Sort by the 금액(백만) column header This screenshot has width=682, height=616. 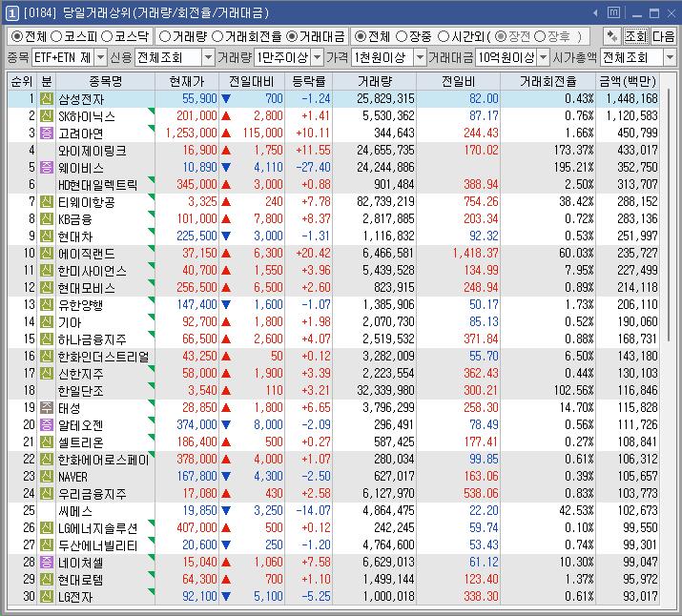(628, 81)
